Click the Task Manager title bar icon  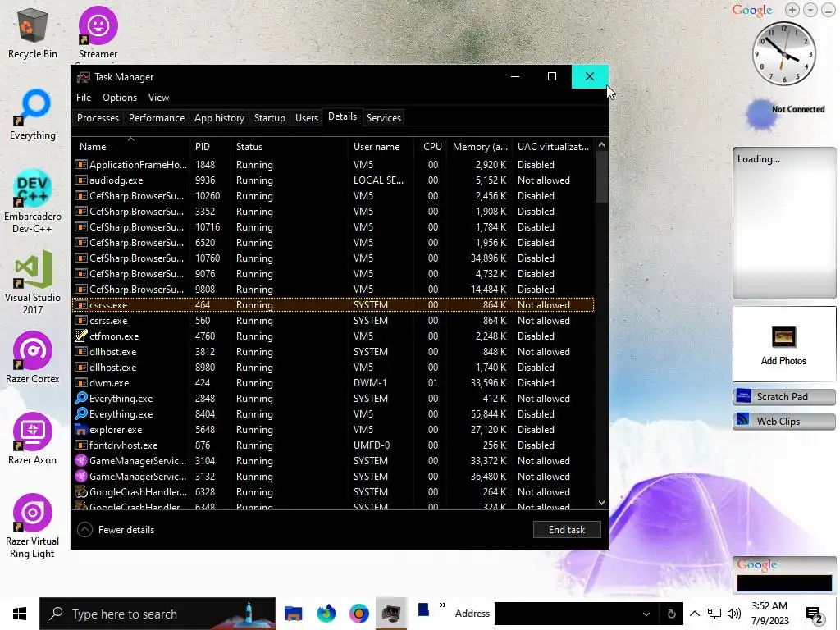(x=83, y=77)
